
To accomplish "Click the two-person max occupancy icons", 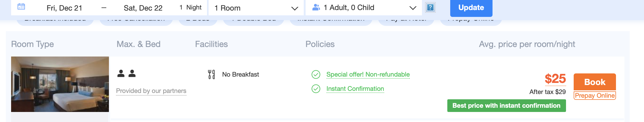I will 126,73.
